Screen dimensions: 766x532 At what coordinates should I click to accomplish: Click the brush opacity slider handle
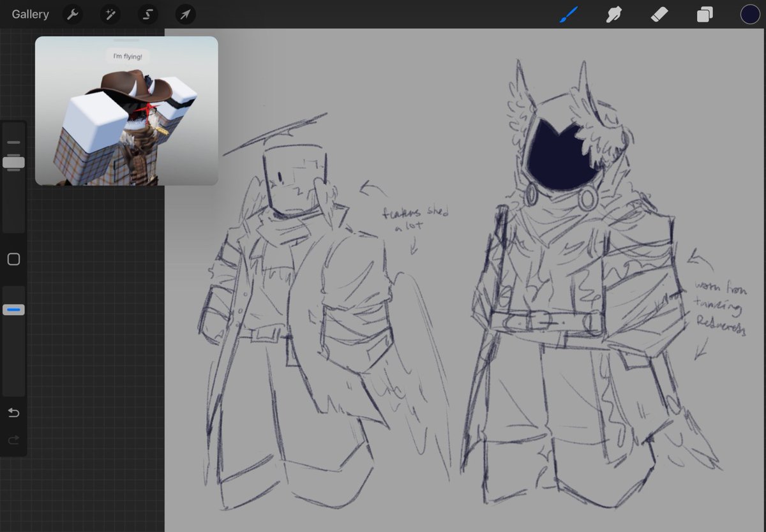tap(13, 310)
